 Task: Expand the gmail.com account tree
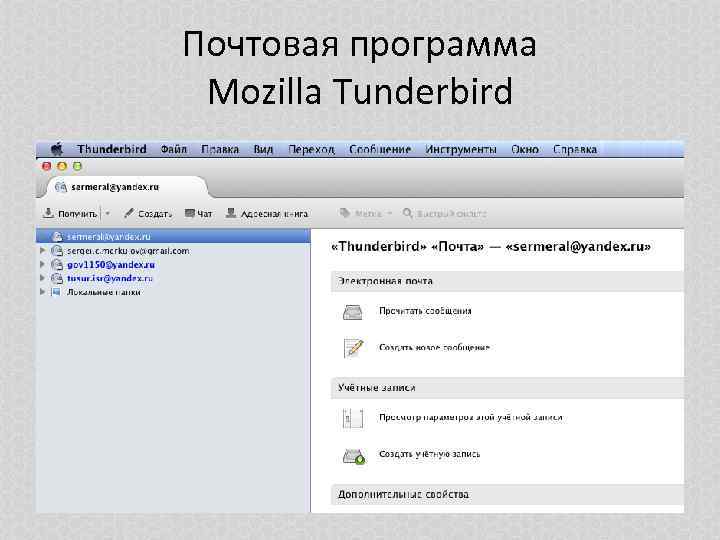[x=42, y=251]
